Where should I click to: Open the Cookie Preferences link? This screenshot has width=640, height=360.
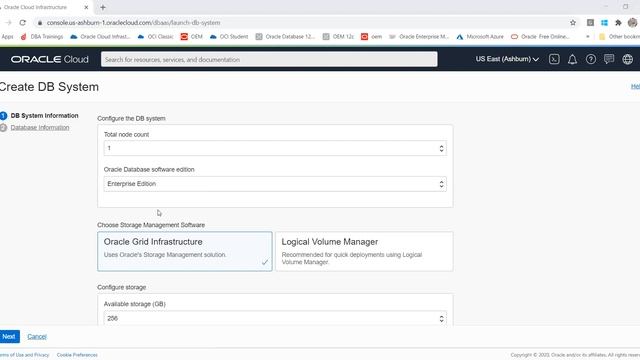tap(77, 355)
